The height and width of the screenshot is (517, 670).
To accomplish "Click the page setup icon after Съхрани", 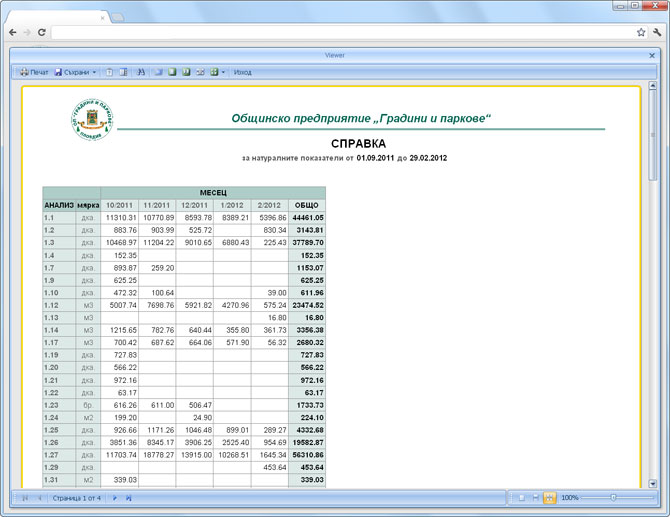I will (x=109, y=72).
